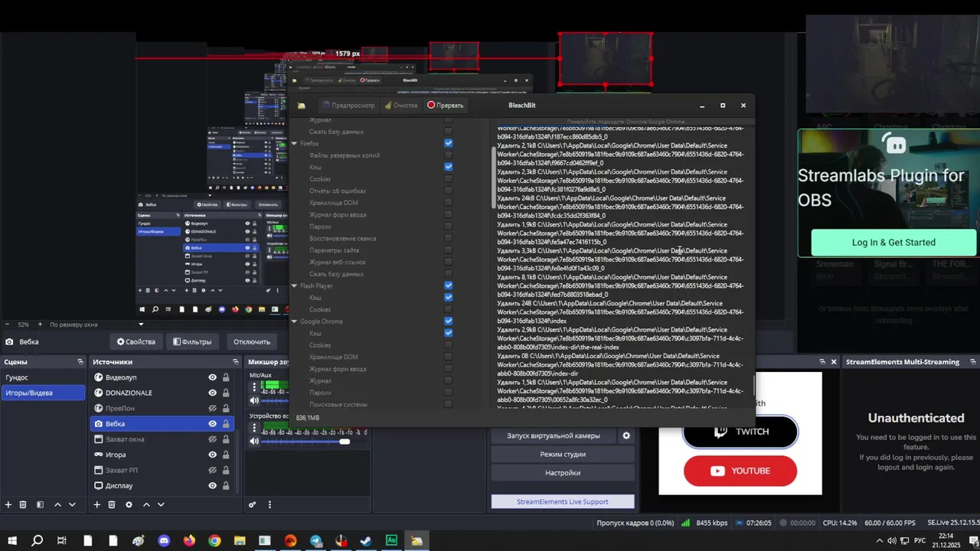Image resolution: width=980 pixels, height=551 pixels.
Task: Click Streamlabs Log In & Get Started
Action: [893, 243]
